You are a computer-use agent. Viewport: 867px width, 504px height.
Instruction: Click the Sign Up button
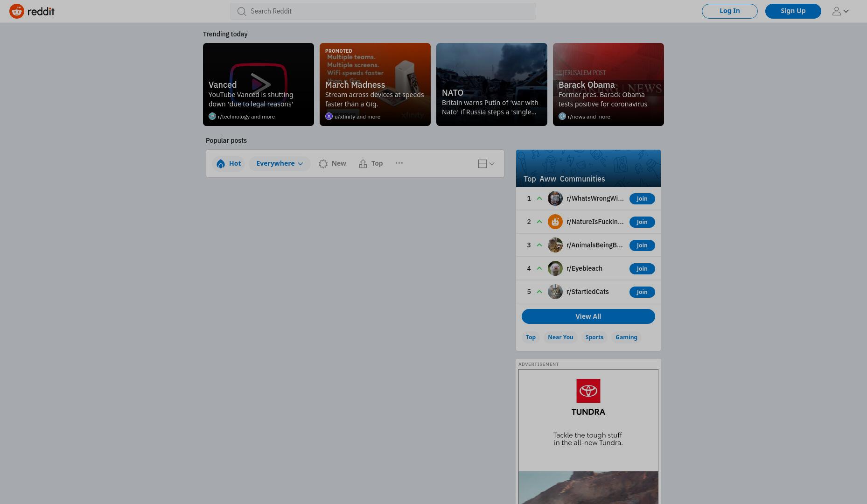tap(793, 11)
